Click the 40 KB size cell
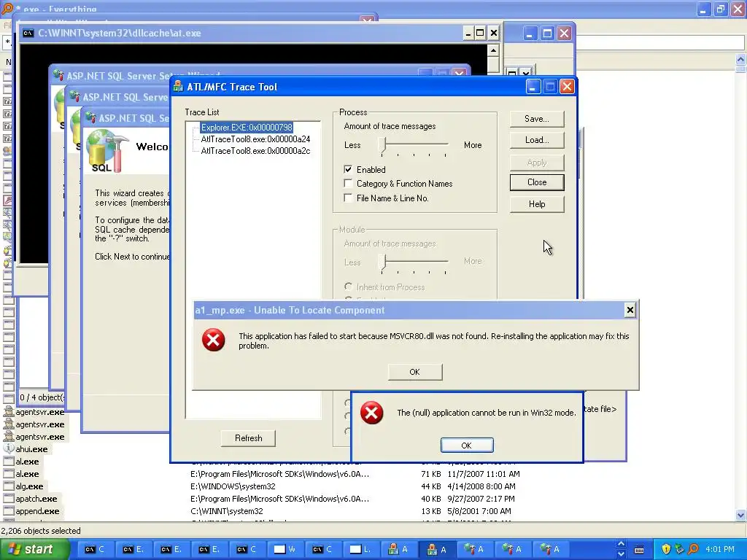Viewport: 747px width, 560px height. click(431, 499)
